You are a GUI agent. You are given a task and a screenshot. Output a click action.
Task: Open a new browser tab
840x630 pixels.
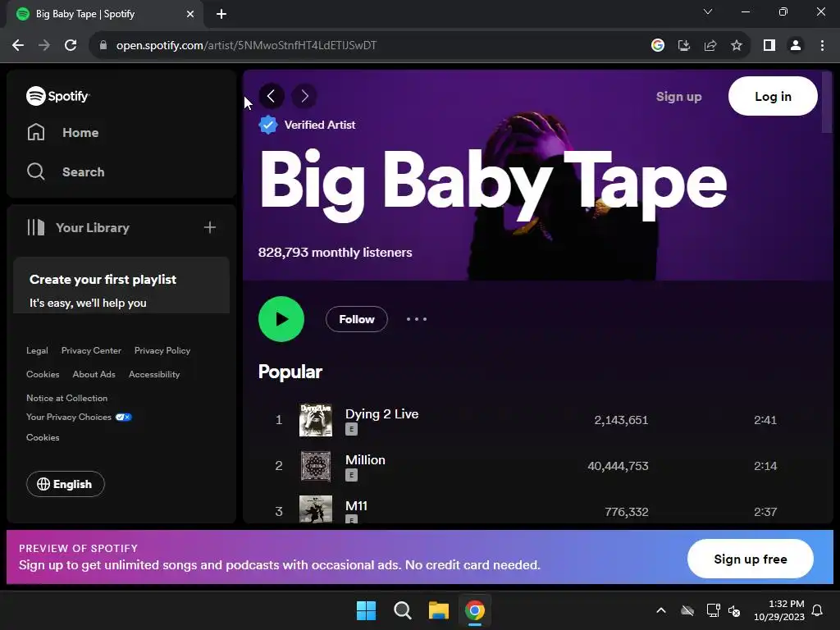[221, 14]
